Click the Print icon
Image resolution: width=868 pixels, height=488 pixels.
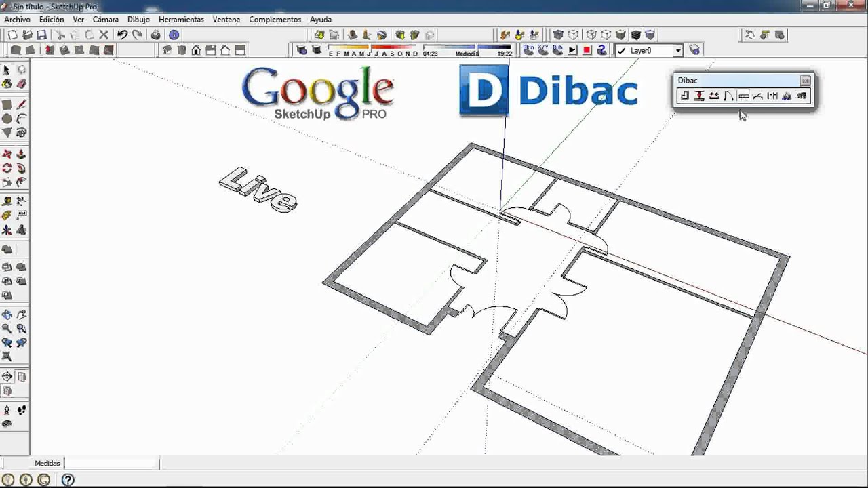click(155, 35)
